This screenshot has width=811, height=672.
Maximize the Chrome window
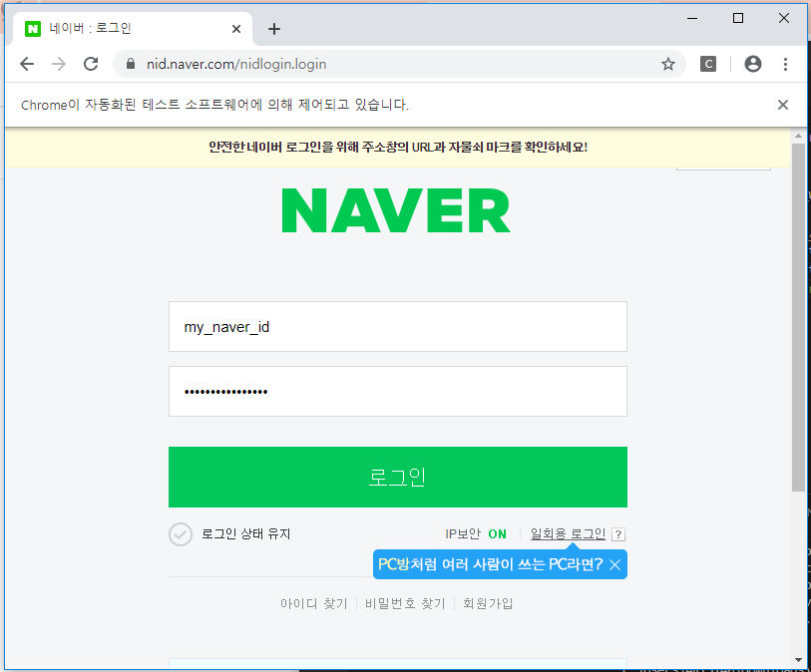click(738, 19)
